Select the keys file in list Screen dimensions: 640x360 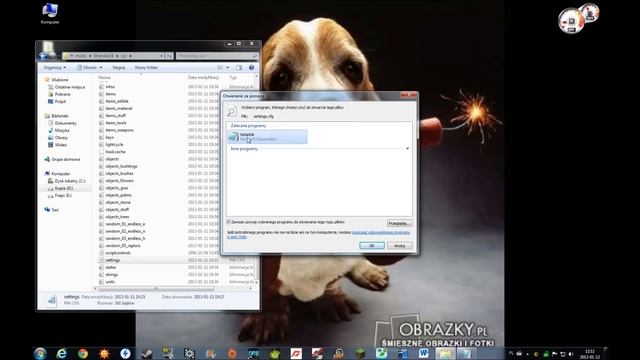pyautogui.click(x=109, y=138)
